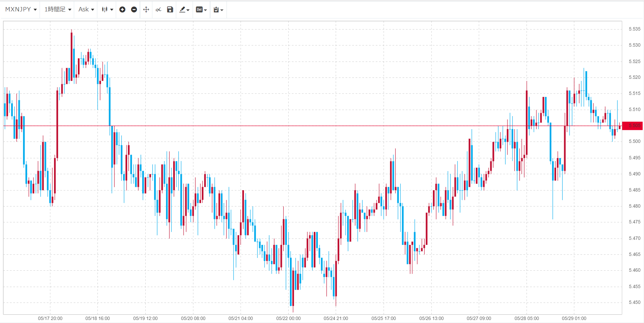Open the clipboard template dropdown
The width and height of the screenshot is (644, 323).
218,9
